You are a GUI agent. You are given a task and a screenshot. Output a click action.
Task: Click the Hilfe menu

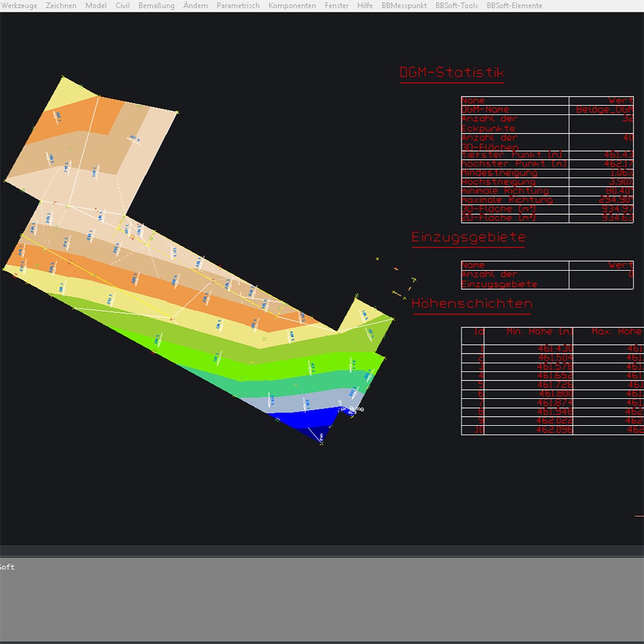(x=365, y=5)
